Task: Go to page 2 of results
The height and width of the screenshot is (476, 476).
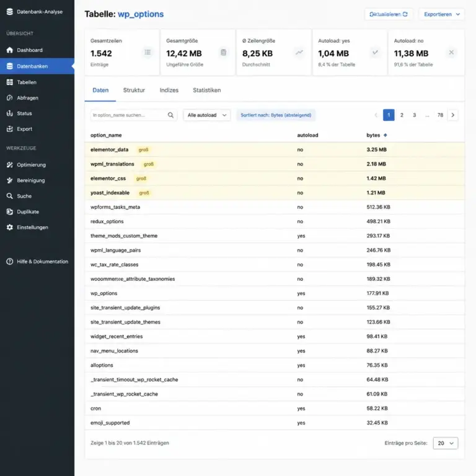Action: [402, 115]
